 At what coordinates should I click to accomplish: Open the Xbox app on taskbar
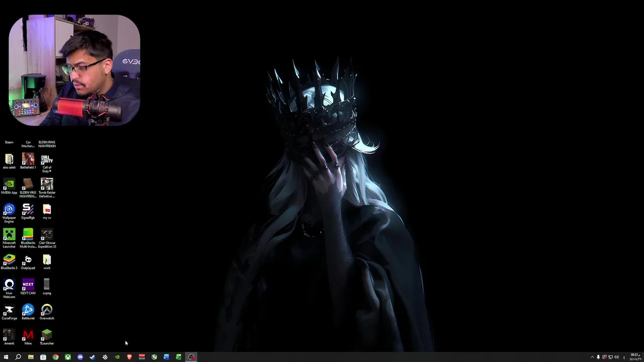tap(67, 357)
